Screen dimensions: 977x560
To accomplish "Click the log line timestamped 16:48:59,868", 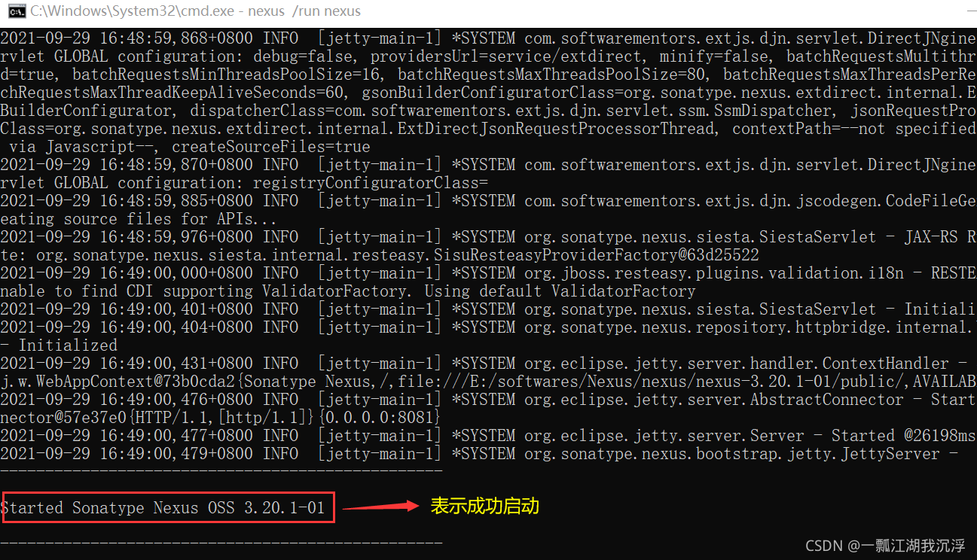I will [x=488, y=38].
